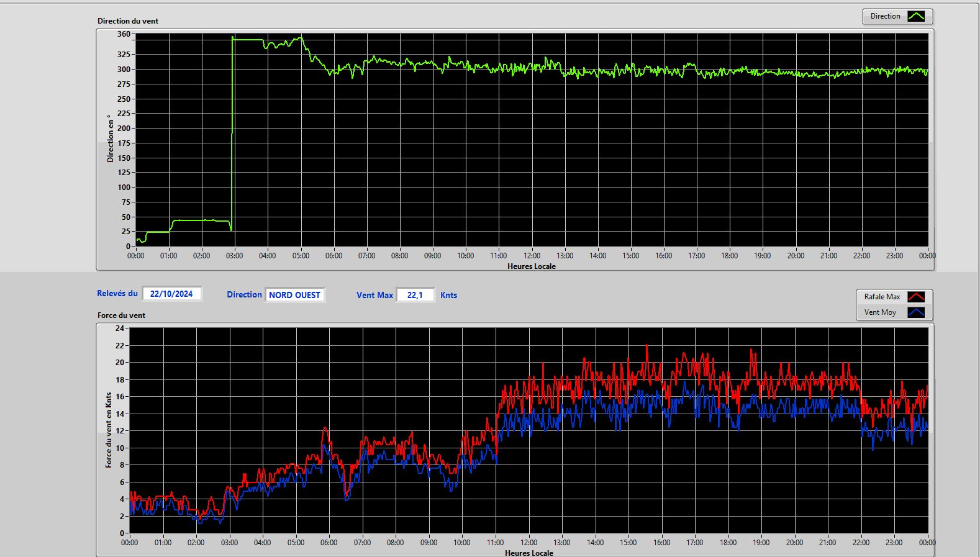The image size is (980, 557).
Task: Click the Direction du vent chart title
Action: click(x=128, y=20)
